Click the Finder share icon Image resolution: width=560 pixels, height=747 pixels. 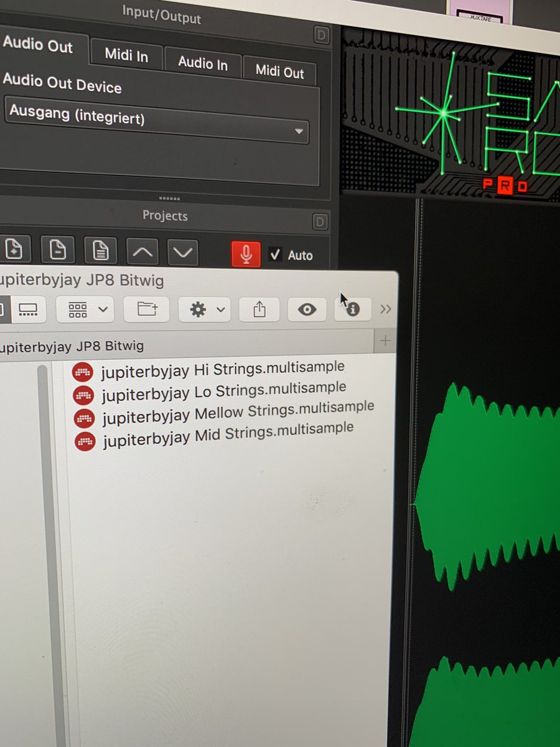(259, 309)
